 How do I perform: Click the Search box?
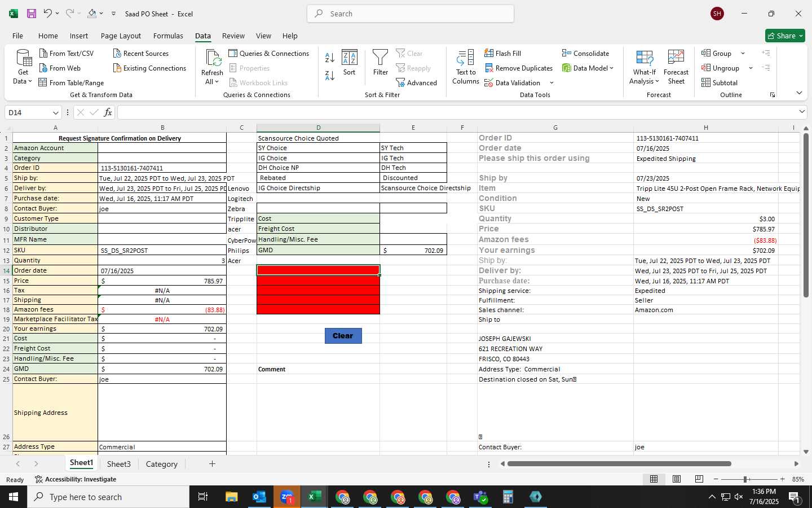click(x=411, y=14)
